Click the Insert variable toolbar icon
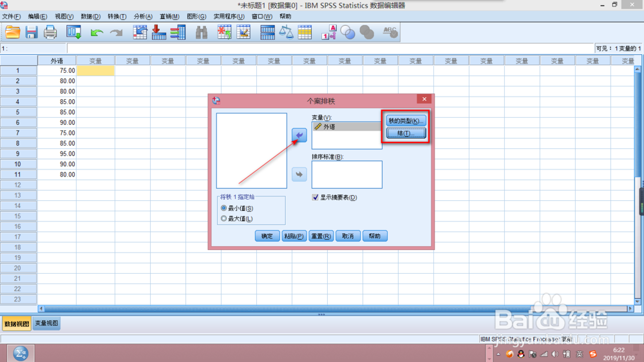Viewport: 644px width, 362px height. pos(243,32)
